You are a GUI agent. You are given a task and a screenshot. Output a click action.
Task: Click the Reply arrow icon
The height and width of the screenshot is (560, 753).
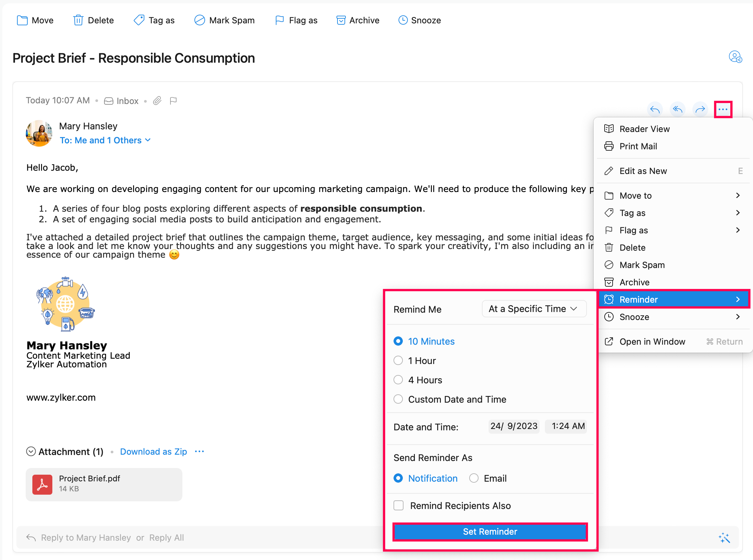tap(655, 109)
